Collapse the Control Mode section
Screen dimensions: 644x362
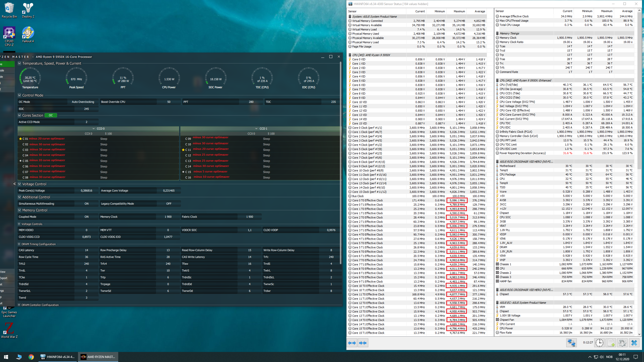[19, 95]
